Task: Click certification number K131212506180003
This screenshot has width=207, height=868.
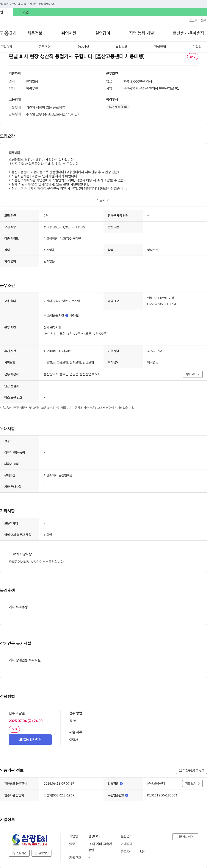Action: [162, 795]
